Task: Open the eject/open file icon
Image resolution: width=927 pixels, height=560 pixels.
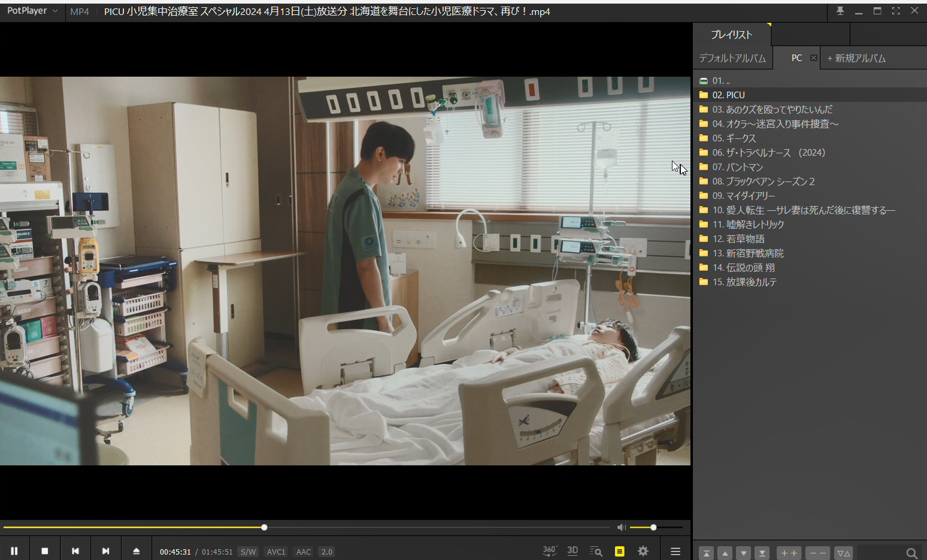Action: 136,551
